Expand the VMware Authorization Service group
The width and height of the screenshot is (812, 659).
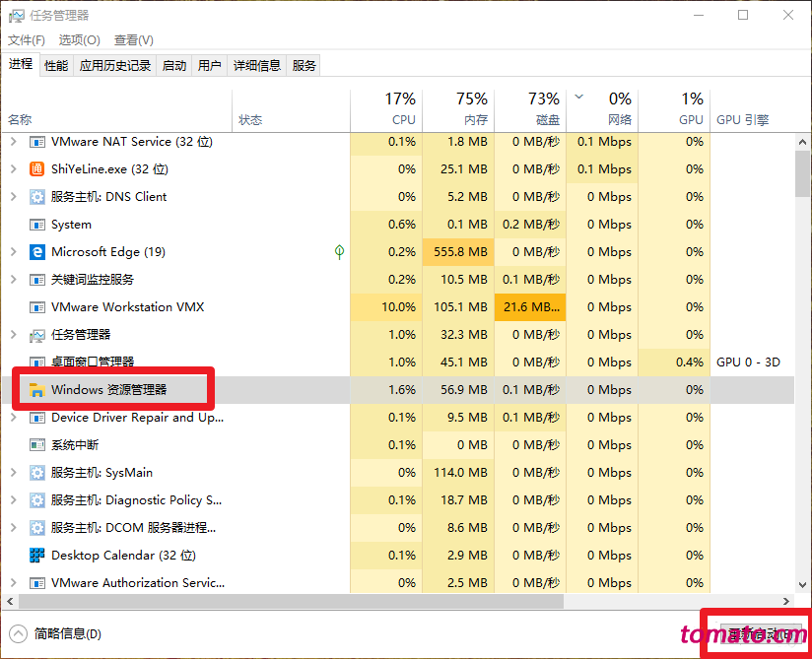point(14,582)
